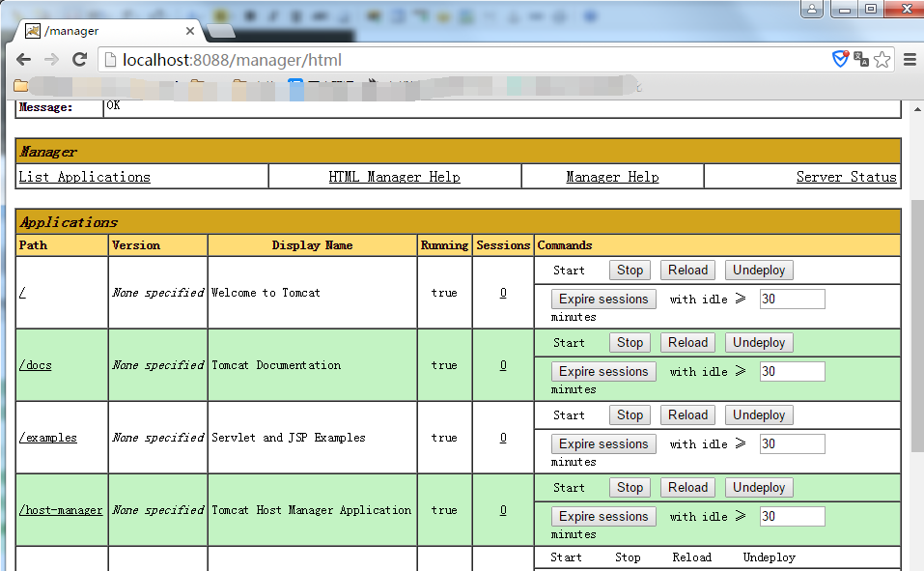The width and height of the screenshot is (924, 571).
Task: Open the bookmarks bar folder icon
Action: 21,86
